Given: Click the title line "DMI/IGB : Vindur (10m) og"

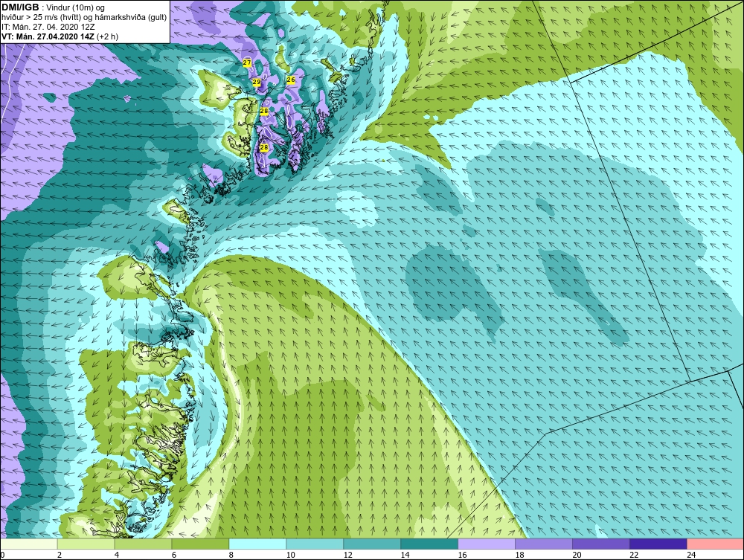Looking at the screenshot, I should [x=54, y=7].
